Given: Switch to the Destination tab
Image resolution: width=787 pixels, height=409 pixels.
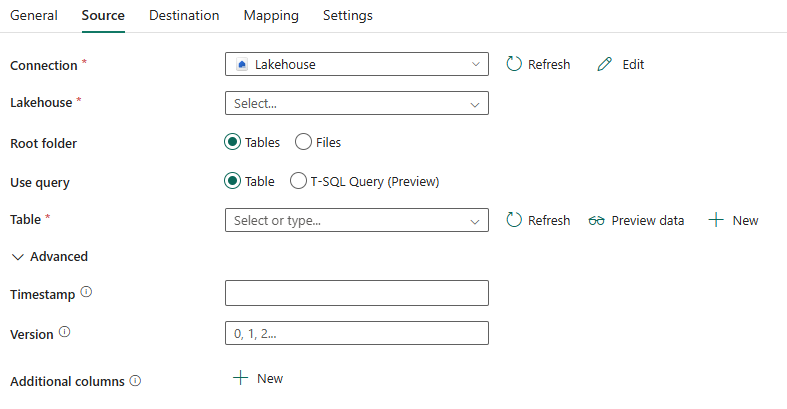Looking at the screenshot, I should [184, 16].
